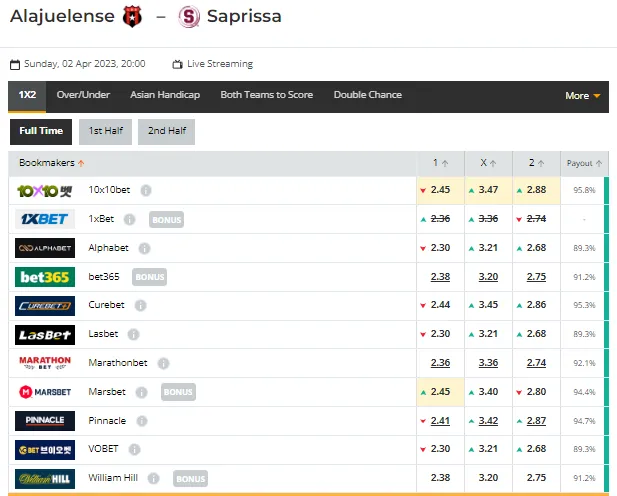Click the Pinnacle logo
The width and height of the screenshot is (617, 496).
45,421
